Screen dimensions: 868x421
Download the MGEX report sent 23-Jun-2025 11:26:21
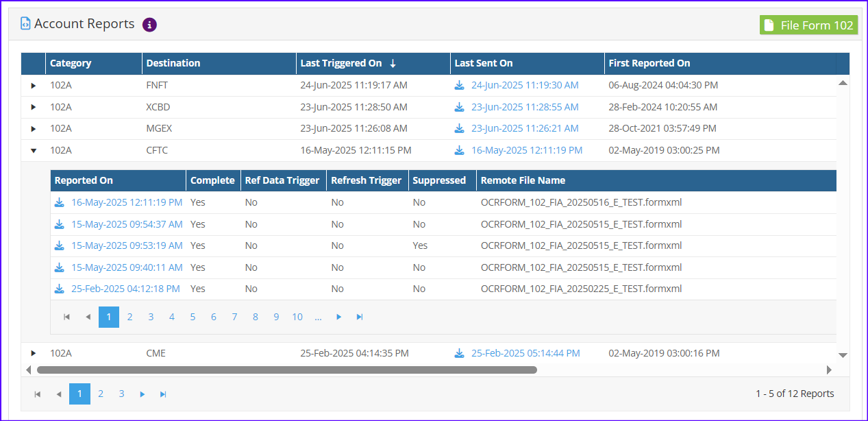pos(459,129)
